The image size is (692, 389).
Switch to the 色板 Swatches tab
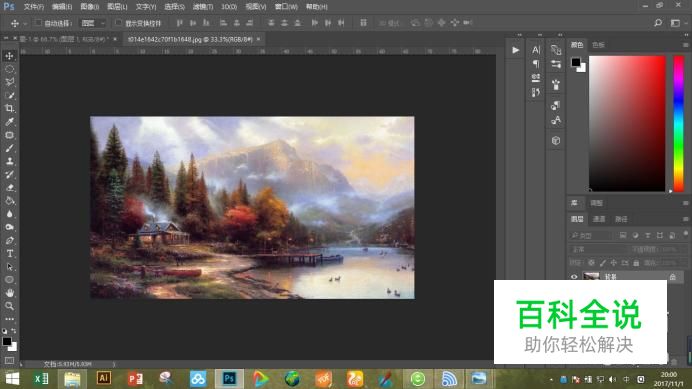pyautogui.click(x=598, y=45)
